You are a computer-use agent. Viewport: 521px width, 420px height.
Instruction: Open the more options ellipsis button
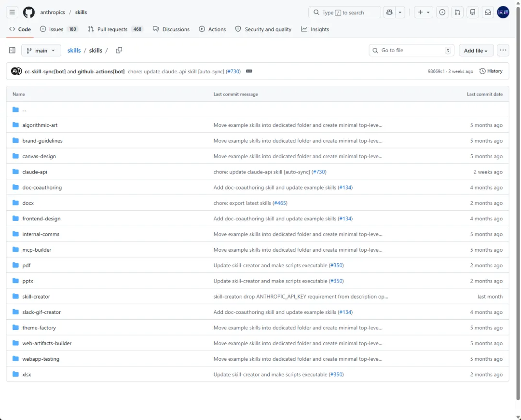coord(503,50)
